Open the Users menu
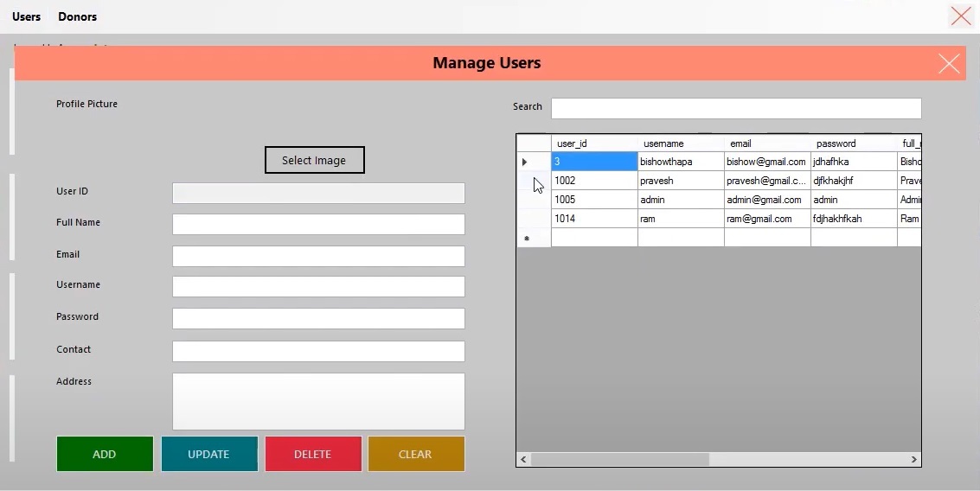 pyautogui.click(x=26, y=16)
